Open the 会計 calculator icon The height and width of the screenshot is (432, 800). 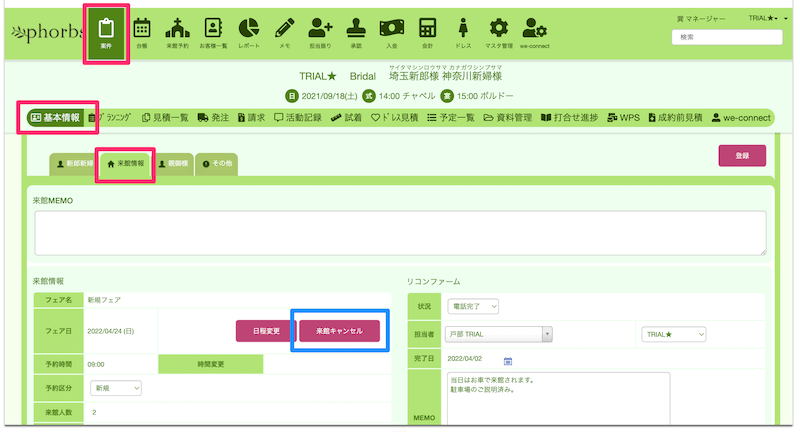tap(428, 33)
